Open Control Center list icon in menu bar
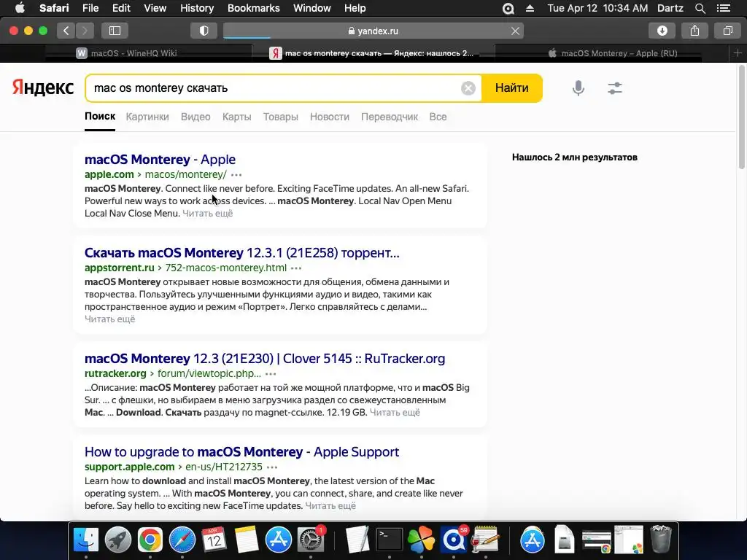747x560 pixels. [x=724, y=8]
